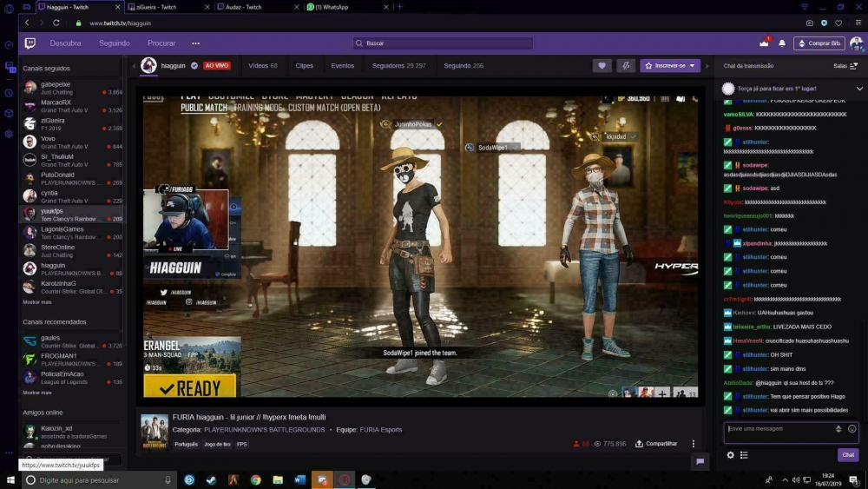Toggle channel notifications off
Image resolution: width=868 pixels, height=489 pixels.
coord(625,65)
